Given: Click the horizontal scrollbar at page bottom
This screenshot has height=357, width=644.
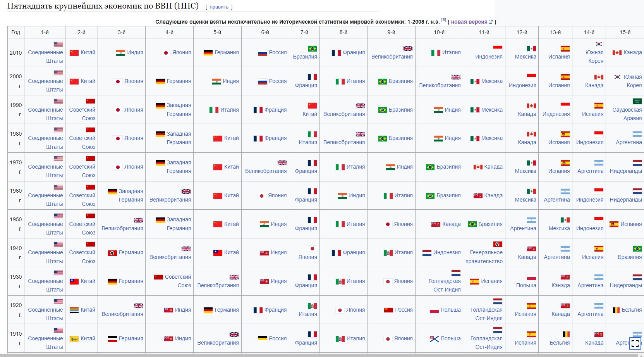Looking at the screenshot, I should point(310,355).
